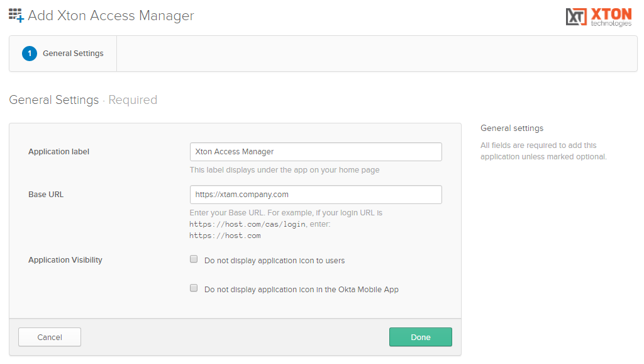Image resolution: width=644 pixels, height=364 pixels.
Task: Cancel adding Xton Access Manager
Action: pos(49,337)
